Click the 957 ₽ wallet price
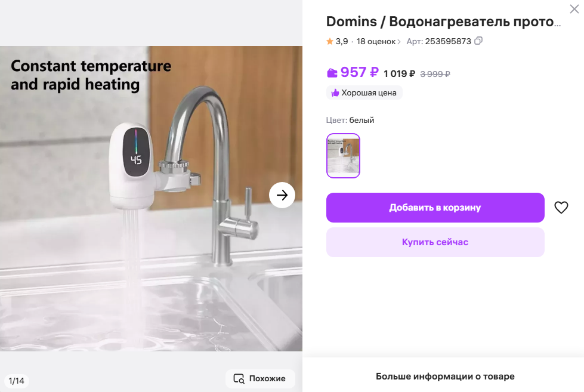The height and width of the screenshot is (392, 584). pos(360,72)
